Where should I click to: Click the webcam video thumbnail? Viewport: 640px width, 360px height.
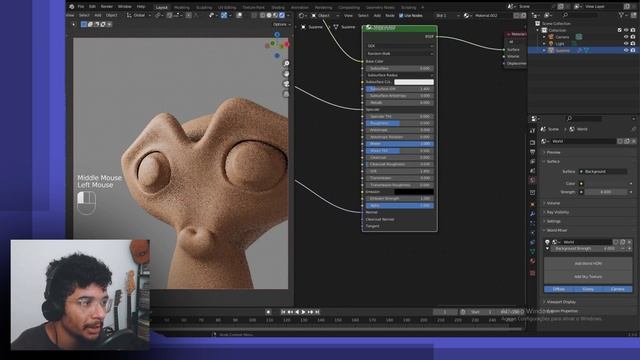click(80, 295)
